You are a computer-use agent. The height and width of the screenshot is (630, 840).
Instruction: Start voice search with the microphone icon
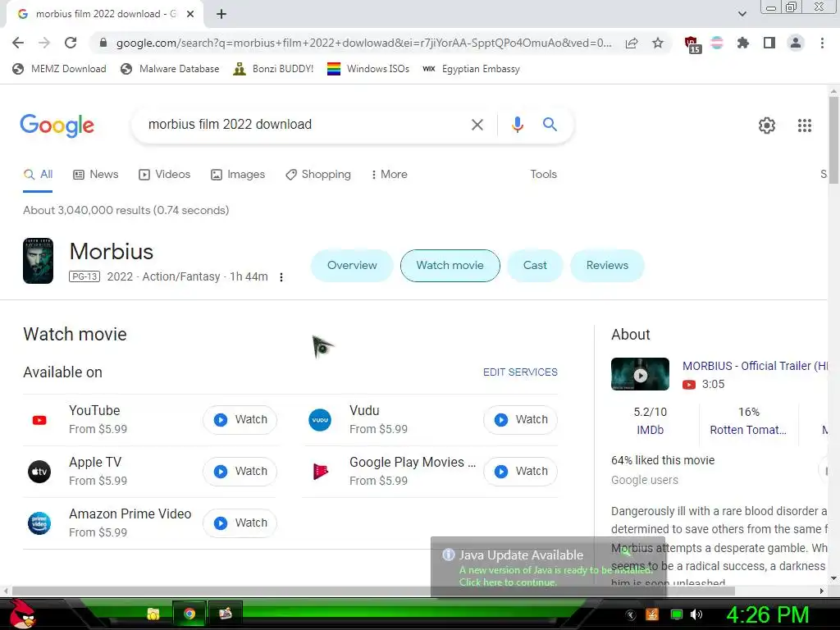coord(517,125)
